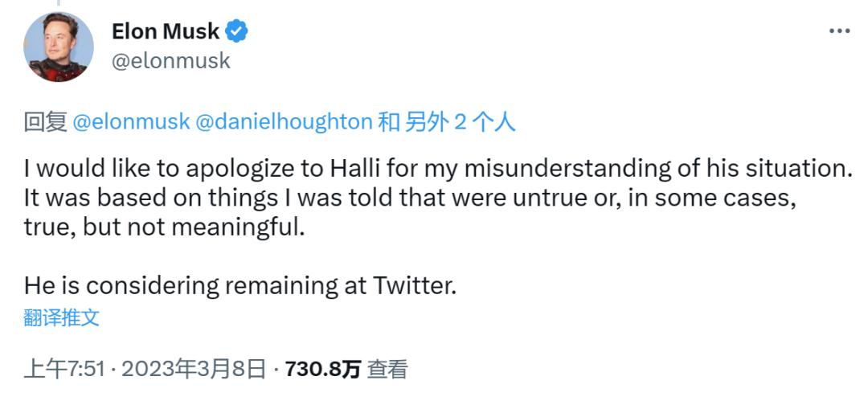
Task: Click the blue verified badge
Action: (237, 31)
